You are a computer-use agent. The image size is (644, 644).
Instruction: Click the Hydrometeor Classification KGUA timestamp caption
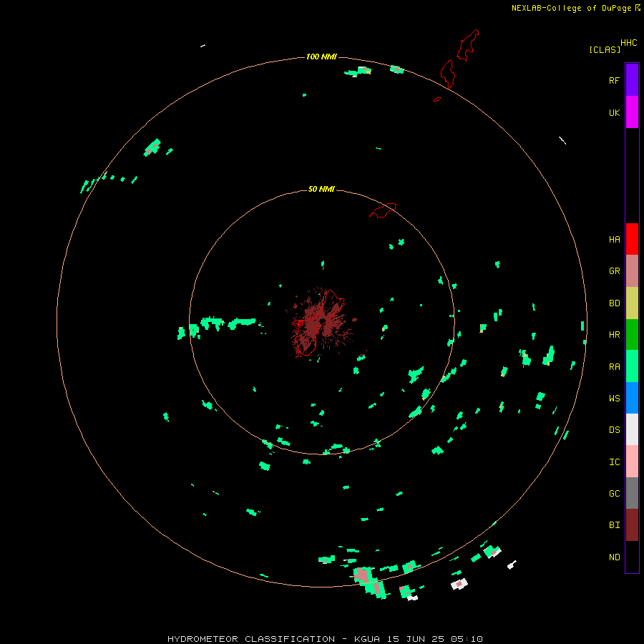pyautogui.click(x=325, y=639)
